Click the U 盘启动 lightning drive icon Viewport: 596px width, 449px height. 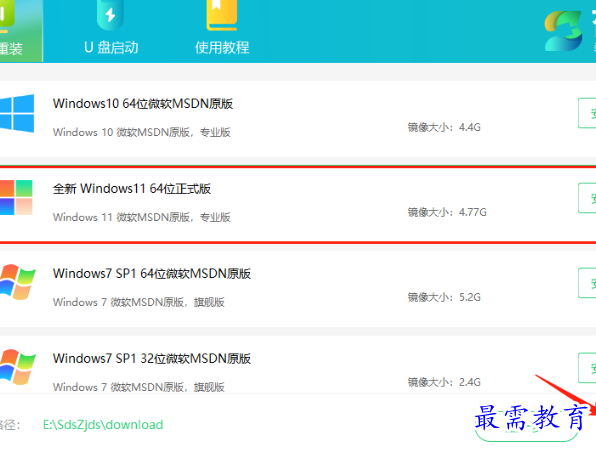[110, 14]
